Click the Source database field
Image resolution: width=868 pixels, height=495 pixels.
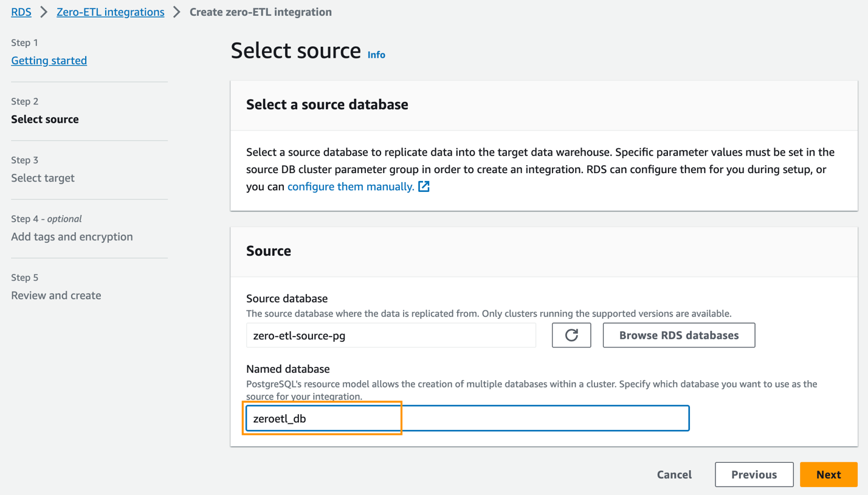tap(390, 335)
